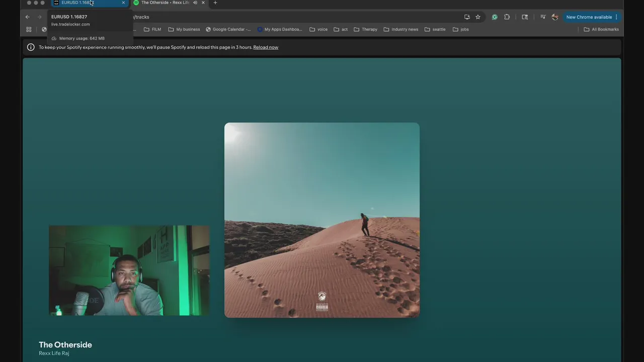Bookmark this page with the star icon

point(478,17)
